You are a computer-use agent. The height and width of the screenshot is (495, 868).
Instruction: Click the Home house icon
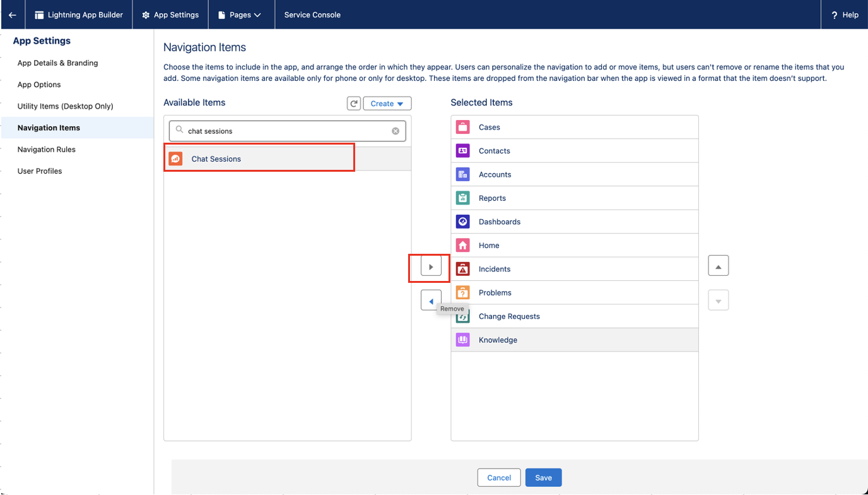[x=463, y=246]
